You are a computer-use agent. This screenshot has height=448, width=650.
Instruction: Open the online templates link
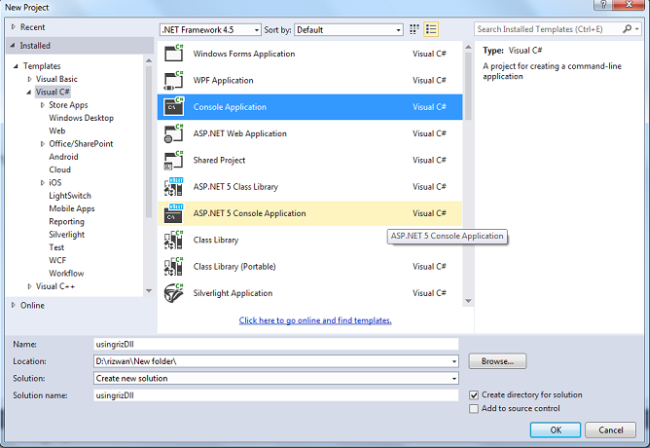(315, 320)
